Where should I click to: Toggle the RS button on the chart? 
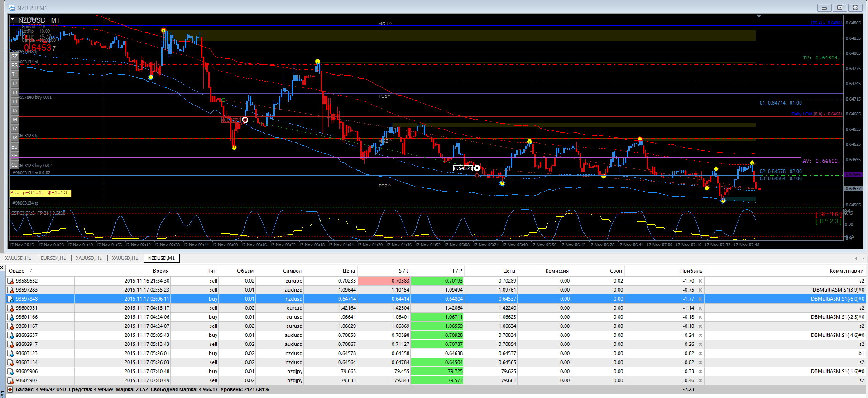click(x=14, y=66)
